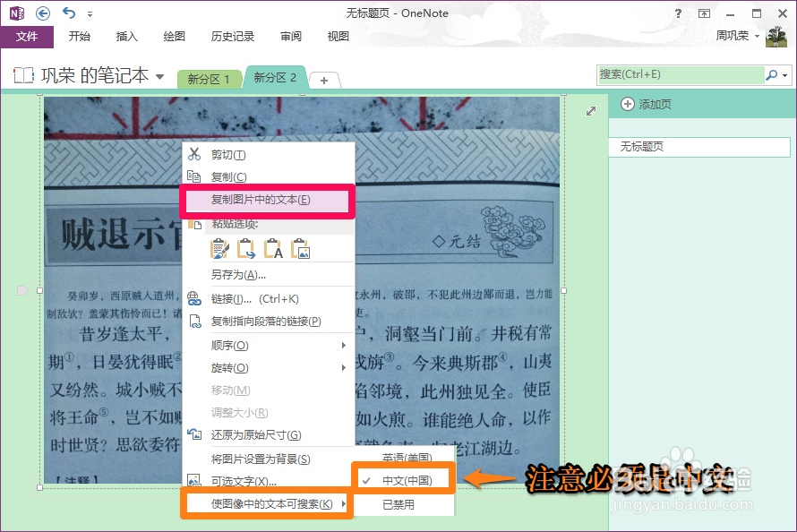This screenshot has height=532, width=797.
Task: Select 复制指向段落的链接(P) item
Action: point(268,322)
